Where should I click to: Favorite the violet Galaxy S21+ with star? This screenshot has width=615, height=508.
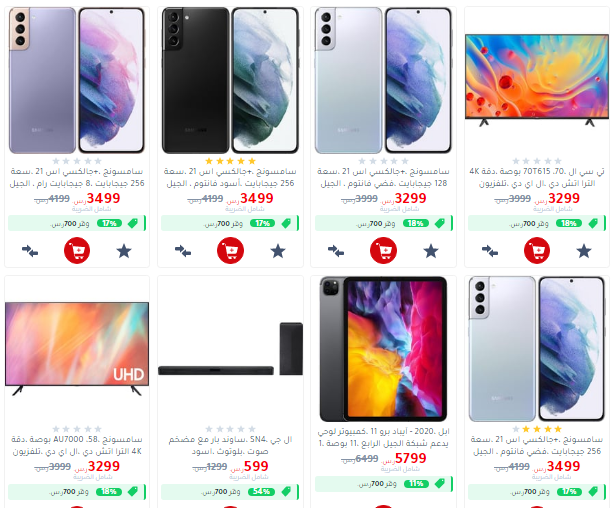(x=124, y=251)
